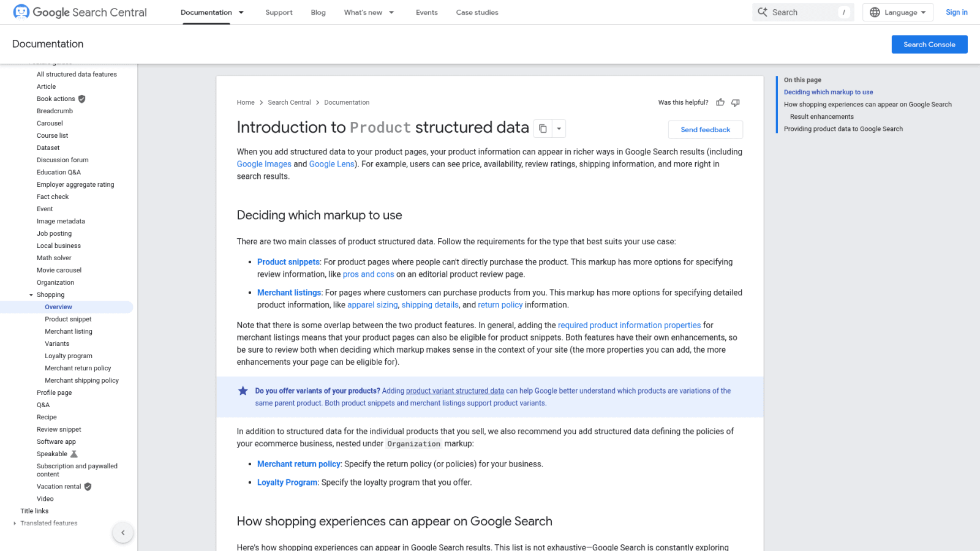
Task: Select Subscription and paywalled content in sidebar
Action: [x=77, y=470]
